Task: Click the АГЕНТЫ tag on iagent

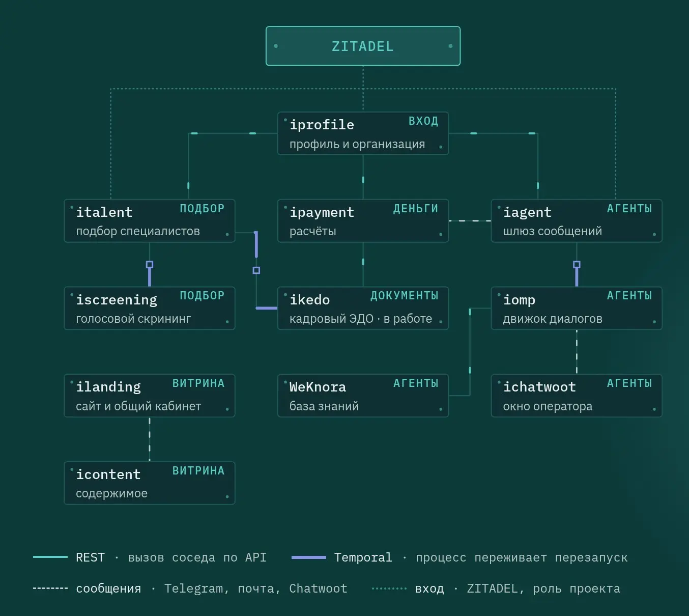Action: [x=629, y=209]
